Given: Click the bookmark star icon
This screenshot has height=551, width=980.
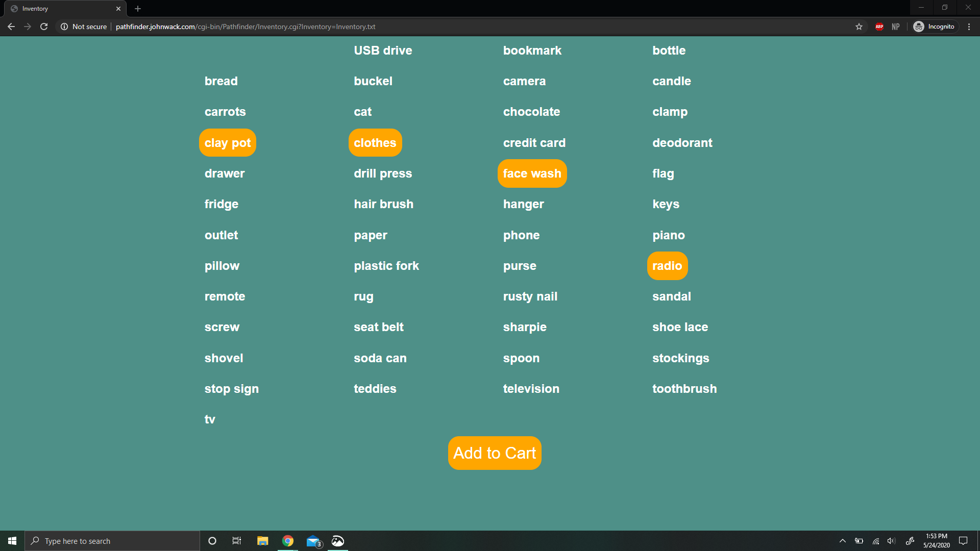Looking at the screenshot, I should click(x=859, y=27).
